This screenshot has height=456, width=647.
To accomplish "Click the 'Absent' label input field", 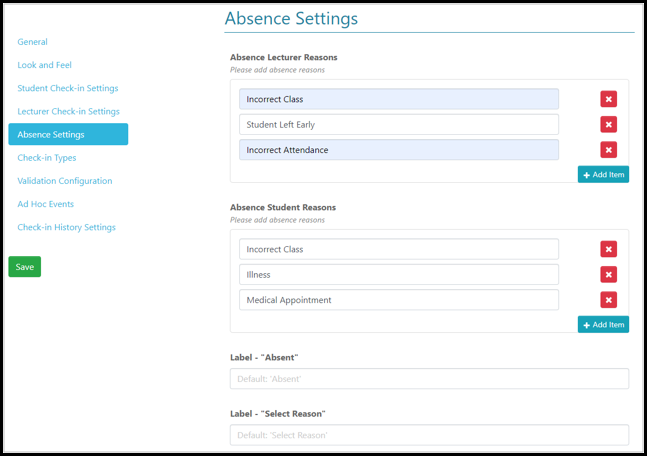I will [x=429, y=379].
